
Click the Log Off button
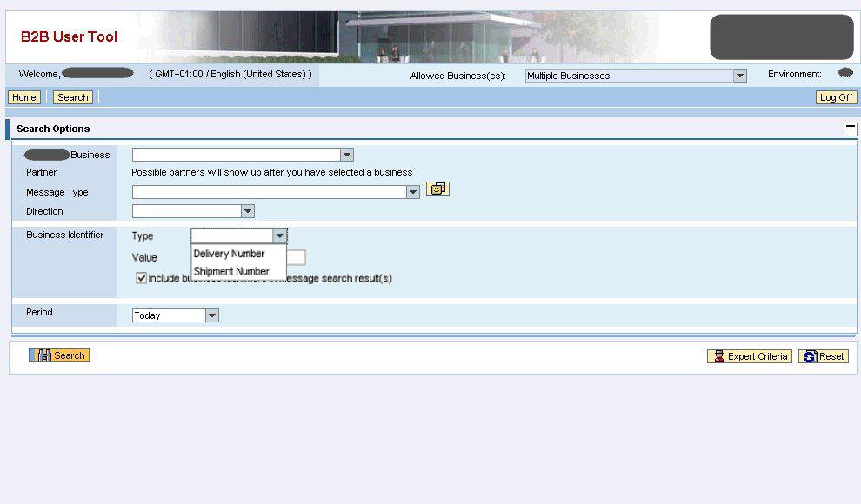coord(836,97)
